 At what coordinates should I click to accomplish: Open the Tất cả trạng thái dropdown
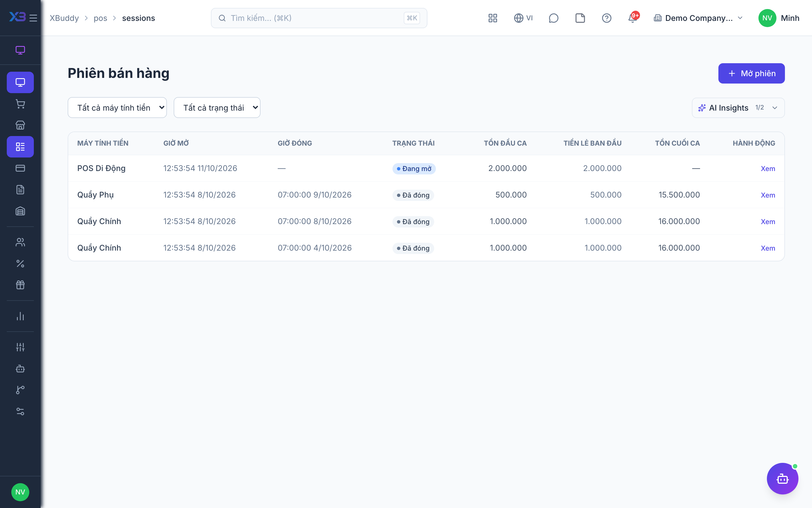click(x=217, y=108)
